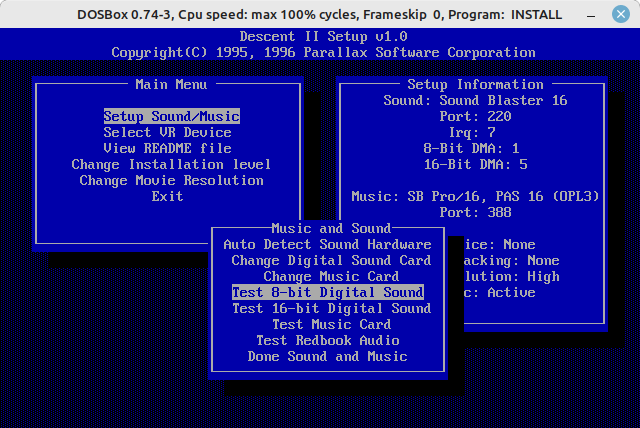Select Auto Detect Sound Hardware
This screenshot has width=640, height=428.
(327, 244)
